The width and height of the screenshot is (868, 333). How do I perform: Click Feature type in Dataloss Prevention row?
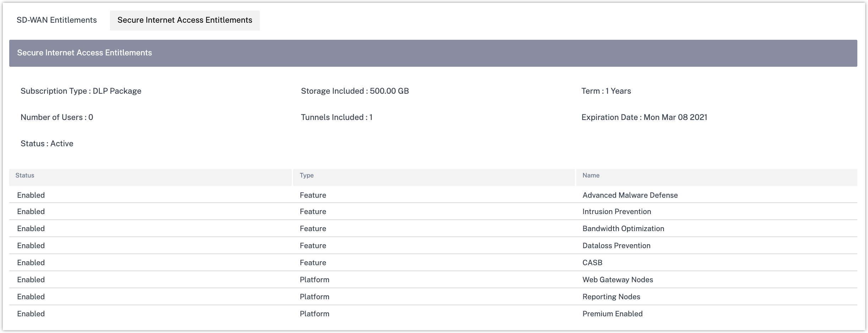point(313,246)
